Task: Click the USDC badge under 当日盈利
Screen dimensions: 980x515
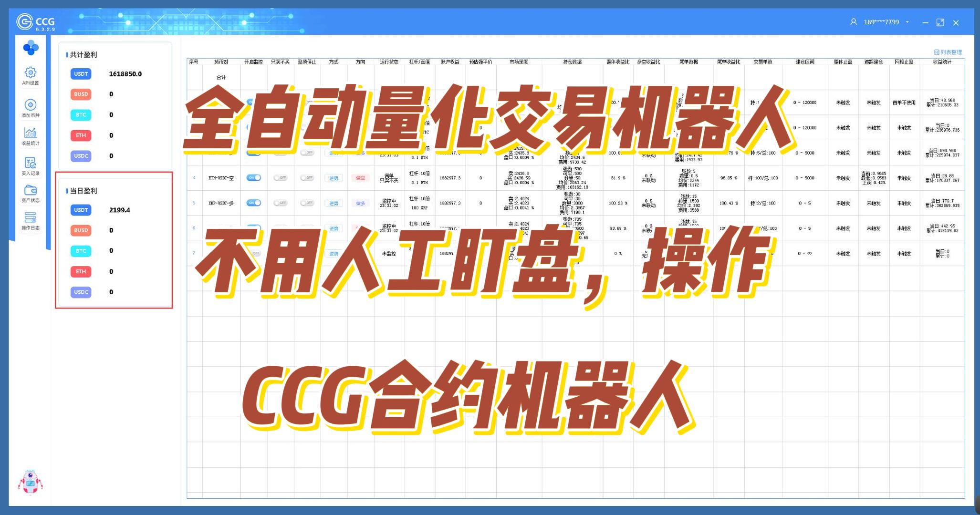Action: click(x=81, y=292)
